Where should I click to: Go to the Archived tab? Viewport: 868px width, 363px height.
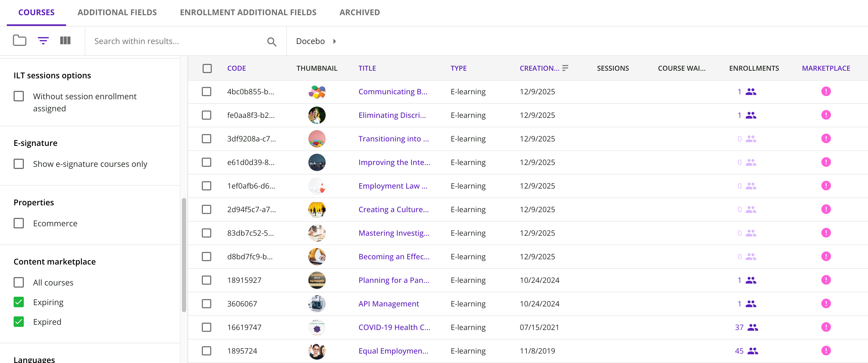360,13
